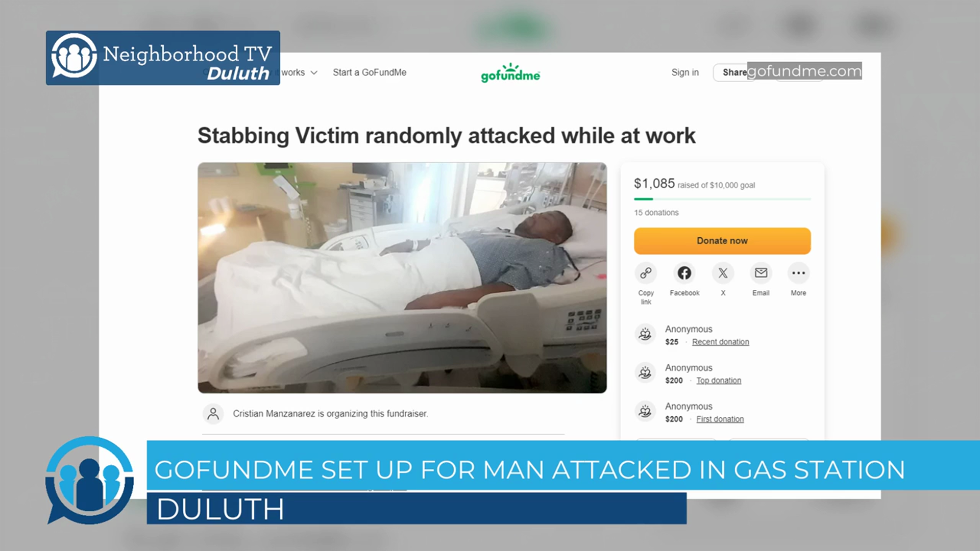Image resolution: width=980 pixels, height=551 pixels.
Task: Click the Top donation donor icon
Action: coord(645,373)
